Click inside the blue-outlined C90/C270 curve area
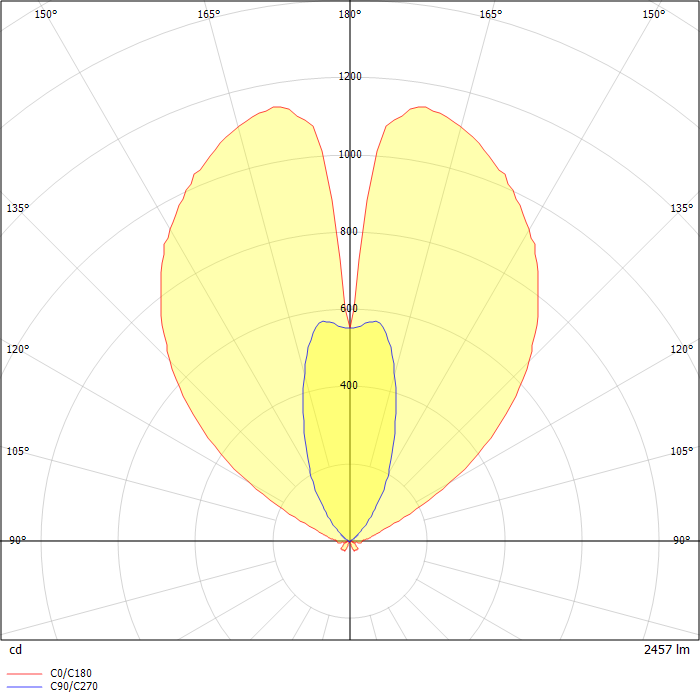The width and height of the screenshot is (700, 700). (x=350, y=429)
